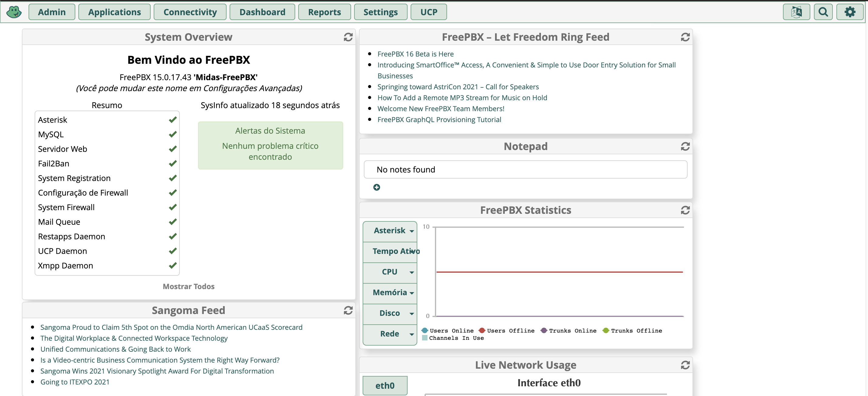The image size is (868, 396).
Task: Refresh the Sangoma Feed panel
Action: tap(348, 310)
